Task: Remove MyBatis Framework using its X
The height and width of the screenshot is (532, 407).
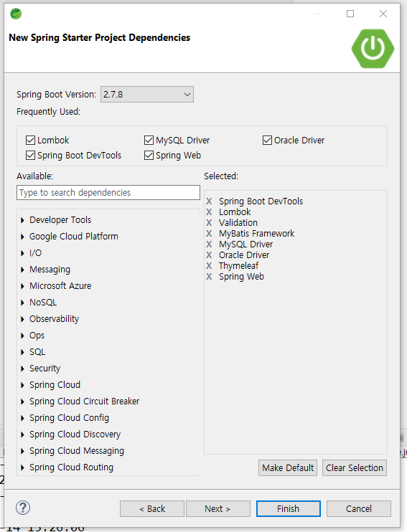Action: 209,234
